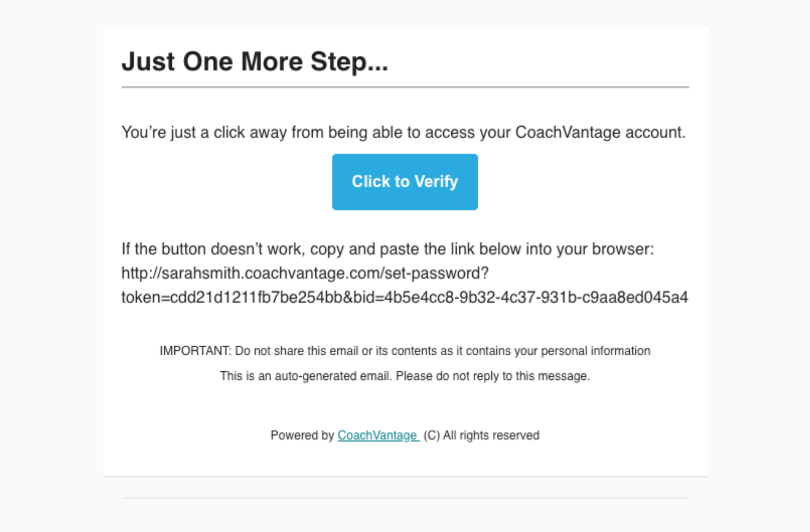This screenshot has width=810, height=532.
Task: Click the sentence about accessing your CoachVantage account
Action: pyautogui.click(x=403, y=132)
